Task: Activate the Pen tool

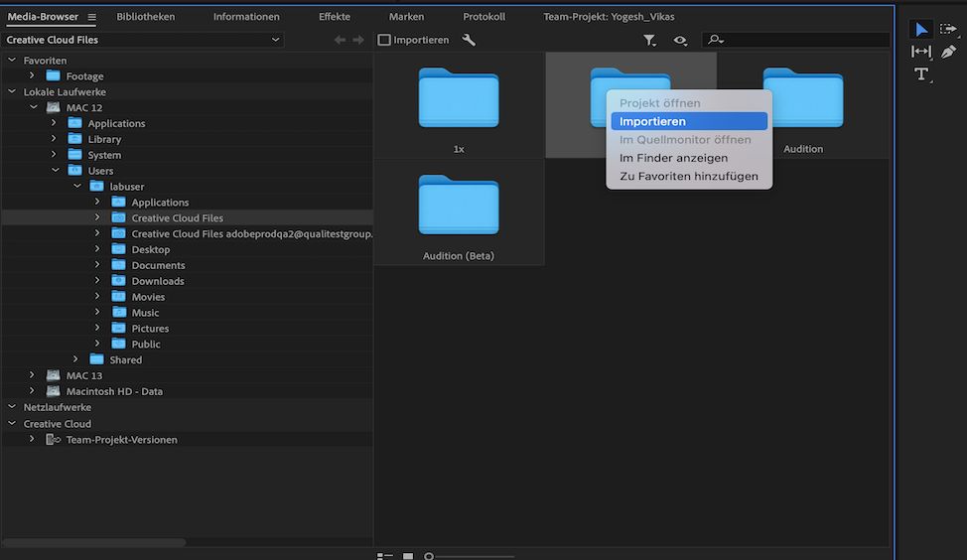Action: [948, 52]
